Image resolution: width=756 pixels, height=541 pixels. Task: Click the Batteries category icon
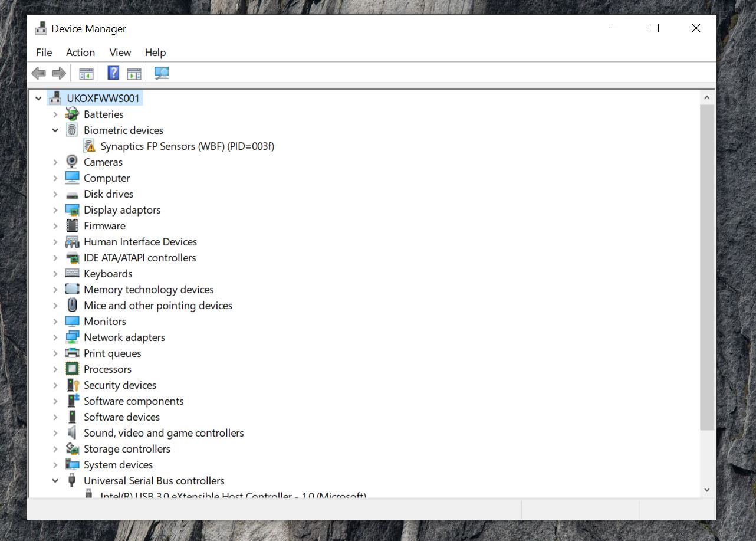(x=71, y=114)
